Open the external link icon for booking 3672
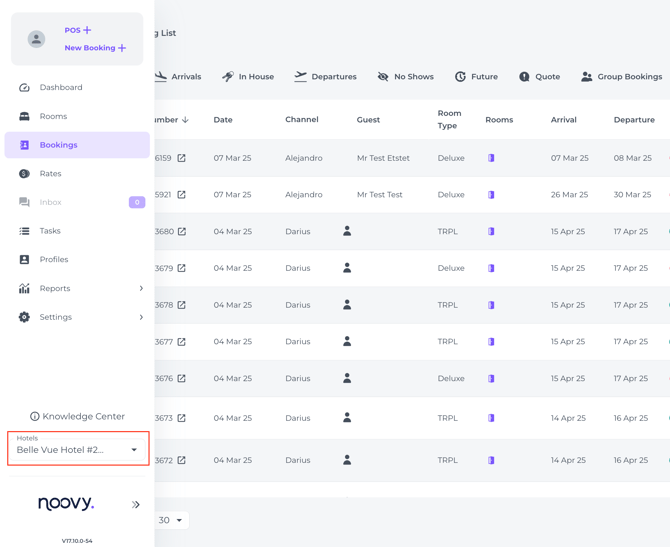670x547 pixels. pyautogui.click(x=182, y=460)
